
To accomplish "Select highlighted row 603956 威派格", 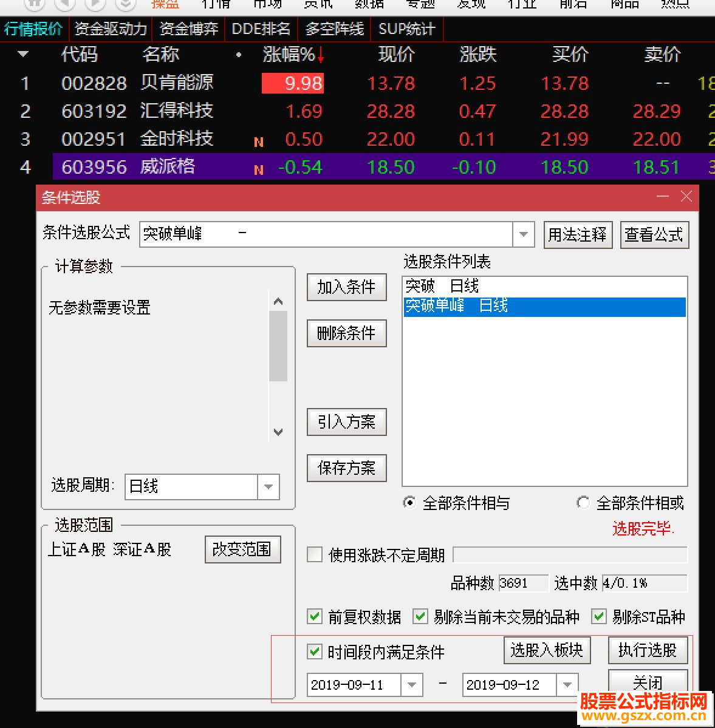I will coord(383,167).
